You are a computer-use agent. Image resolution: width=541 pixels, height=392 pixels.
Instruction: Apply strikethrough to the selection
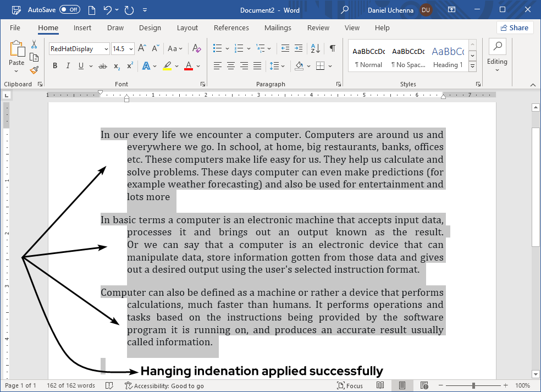coord(101,65)
